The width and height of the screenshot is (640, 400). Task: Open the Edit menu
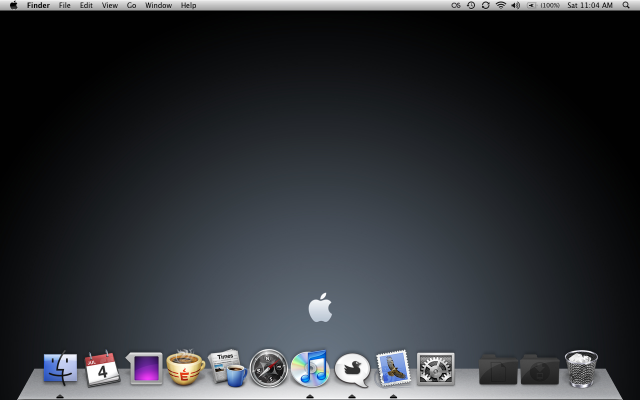pyautogui.click(x=86, y=5)
